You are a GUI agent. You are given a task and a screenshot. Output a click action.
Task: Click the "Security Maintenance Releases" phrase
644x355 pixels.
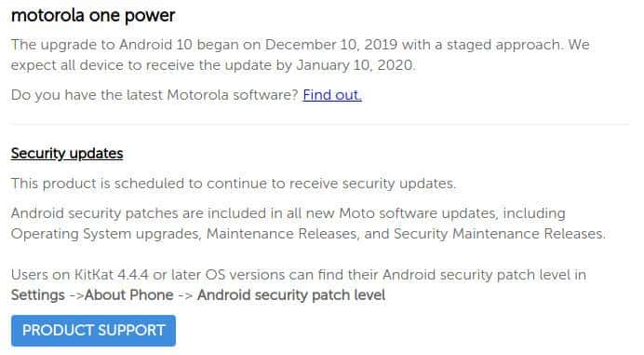point(499,234)
